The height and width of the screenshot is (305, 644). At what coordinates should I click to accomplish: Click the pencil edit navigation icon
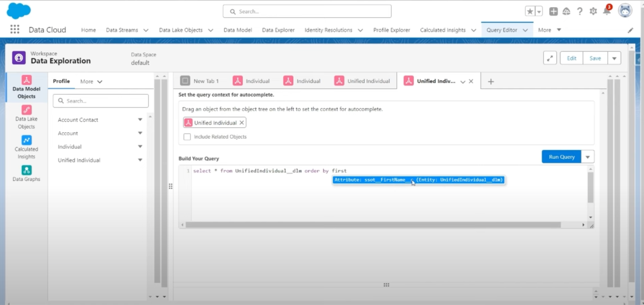point(630,30)
